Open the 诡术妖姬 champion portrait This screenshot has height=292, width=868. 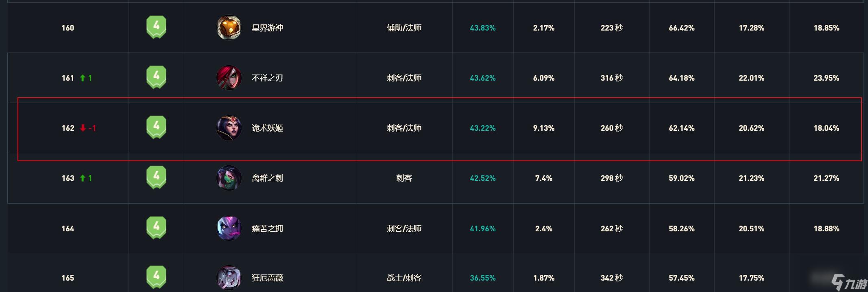[x=229, y=128]
